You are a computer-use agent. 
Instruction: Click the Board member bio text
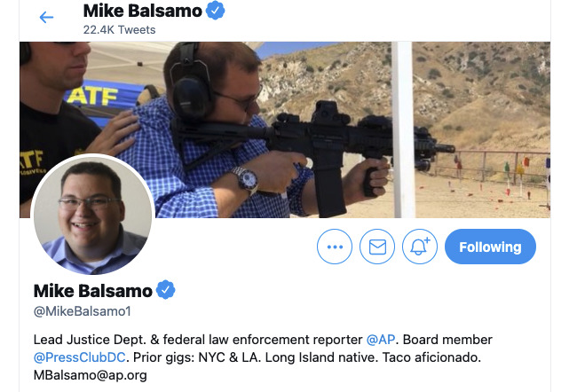pos(448,340)
